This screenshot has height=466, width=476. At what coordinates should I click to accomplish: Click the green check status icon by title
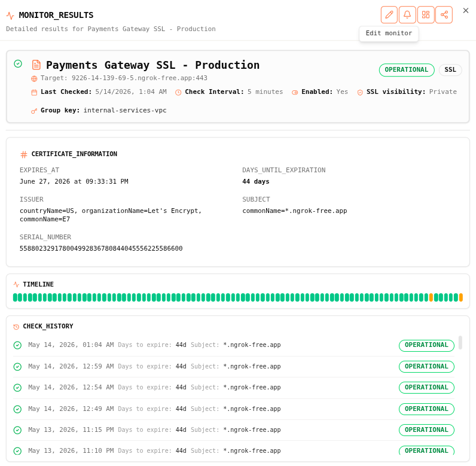pos(18,64)
